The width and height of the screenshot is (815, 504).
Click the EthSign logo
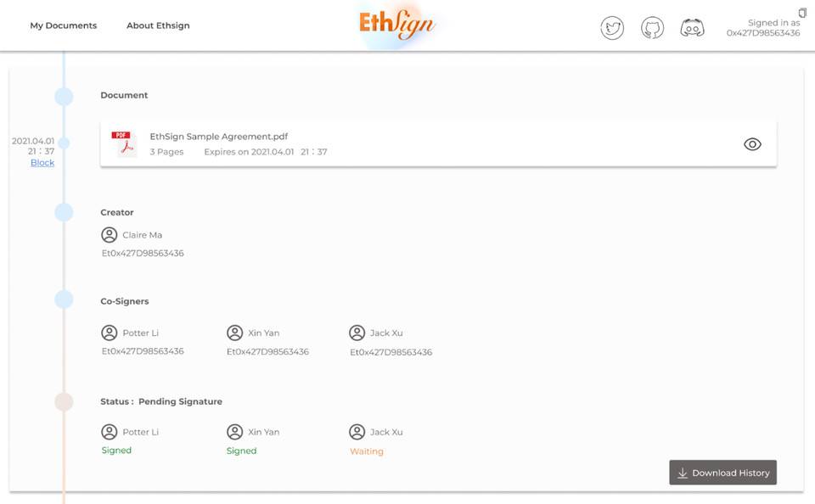point(399,21)
